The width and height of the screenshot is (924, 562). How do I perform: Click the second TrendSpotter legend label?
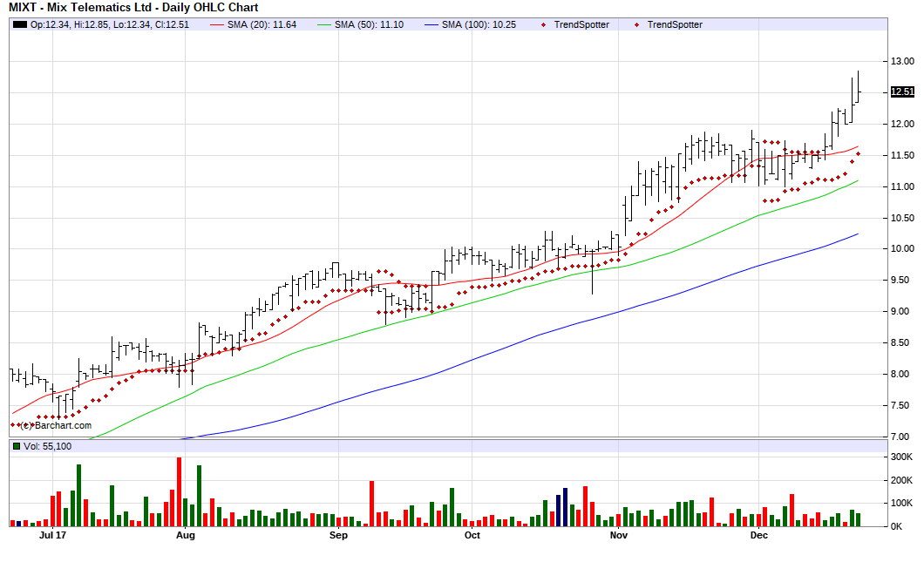(674, 24)
